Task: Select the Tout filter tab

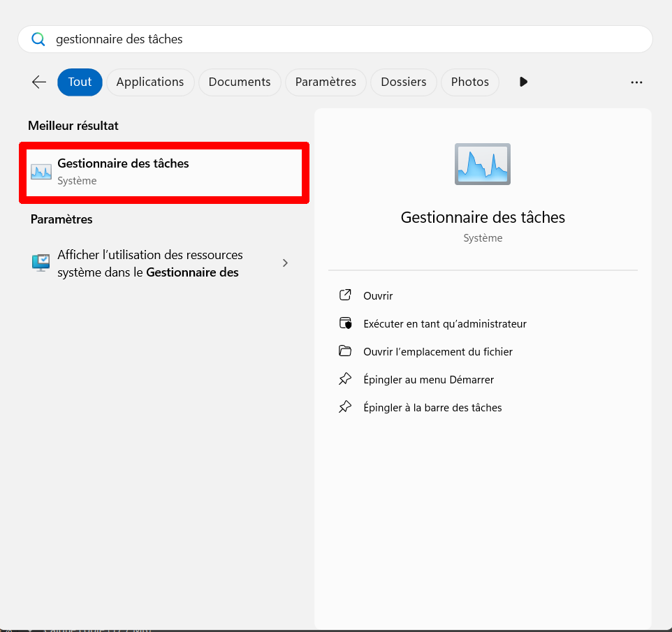Action: 80,82
